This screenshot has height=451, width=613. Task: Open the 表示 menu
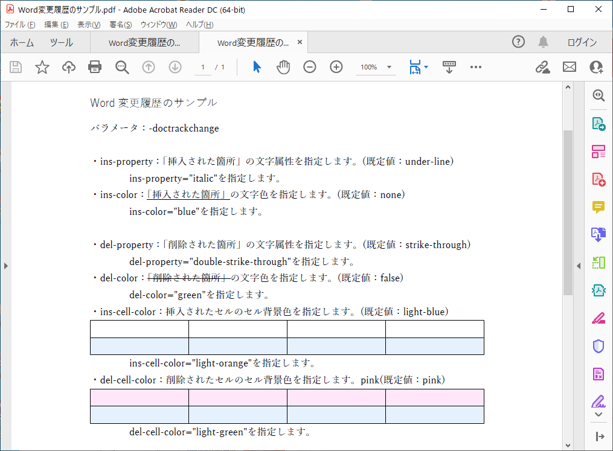click(89, 25)
